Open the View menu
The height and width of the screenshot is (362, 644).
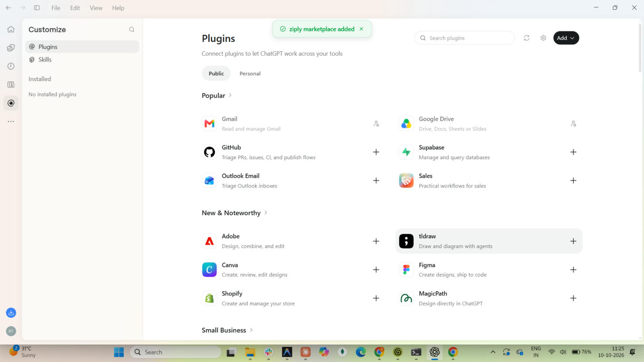click(x=96, y=8)
